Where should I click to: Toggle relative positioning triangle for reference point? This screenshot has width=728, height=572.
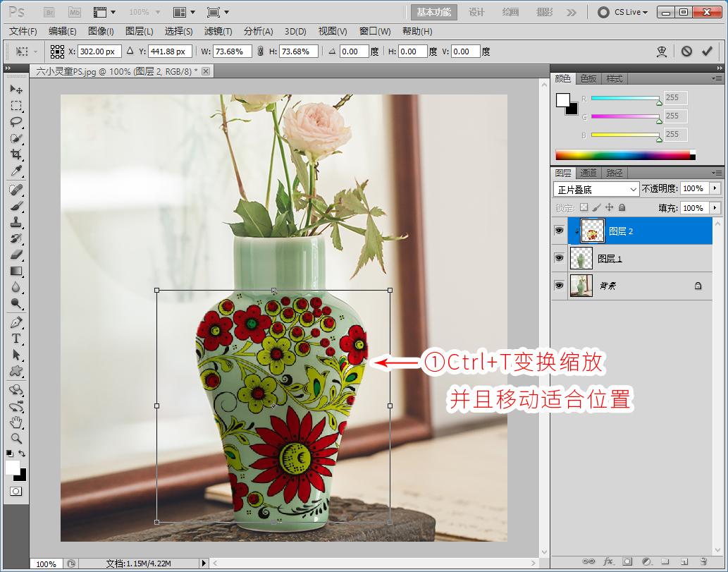pos(130,51)
